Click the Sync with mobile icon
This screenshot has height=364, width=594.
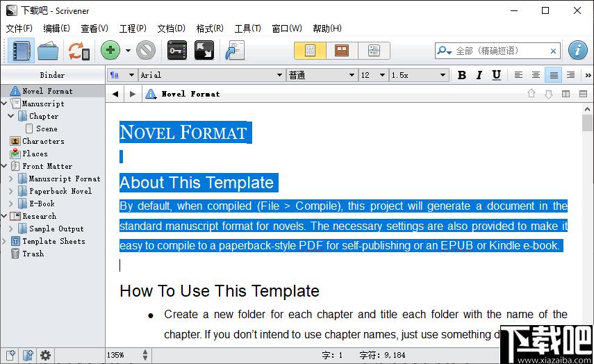pos(79,51)
